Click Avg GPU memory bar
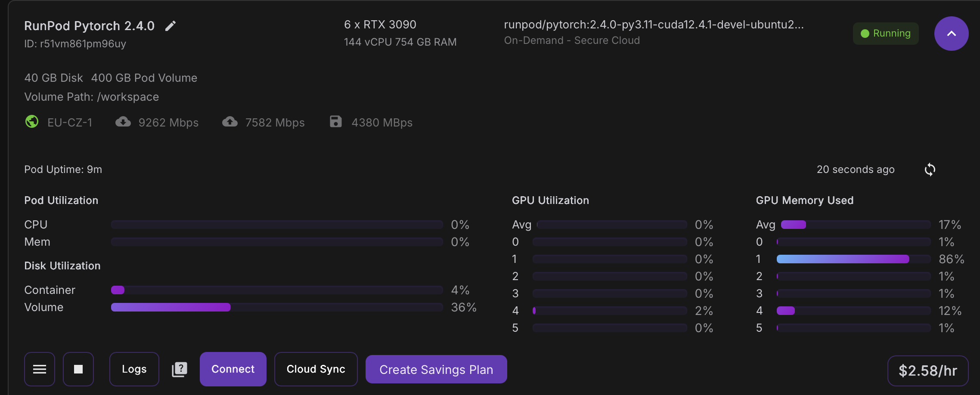The width and height of the screenshot is (980, 395). pos(856,225)
